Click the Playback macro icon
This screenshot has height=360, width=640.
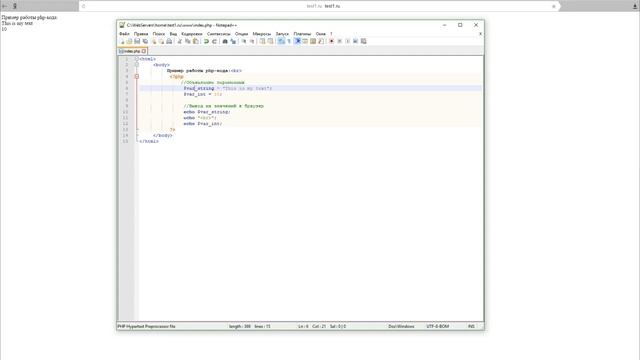(347, 41)
